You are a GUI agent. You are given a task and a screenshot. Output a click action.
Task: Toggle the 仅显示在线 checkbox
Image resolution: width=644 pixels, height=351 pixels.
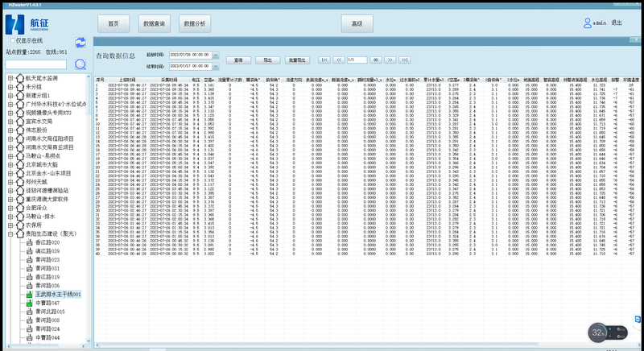[x=13, y=40]
